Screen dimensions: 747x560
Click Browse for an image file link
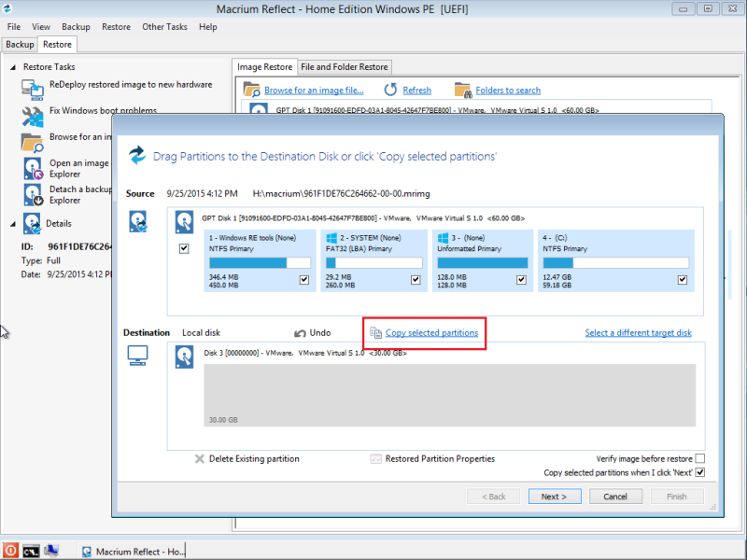314,91
